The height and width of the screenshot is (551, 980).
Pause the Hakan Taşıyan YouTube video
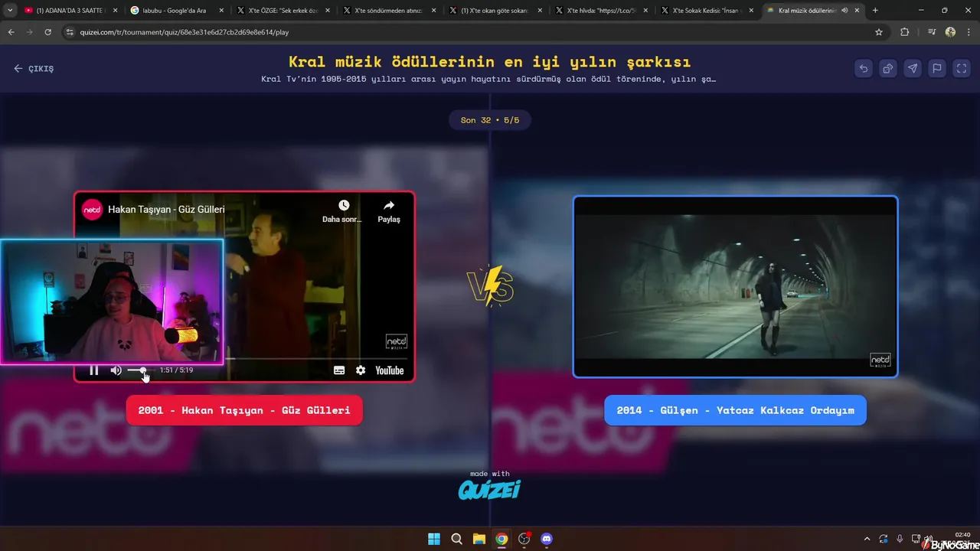tap(94, 370)
